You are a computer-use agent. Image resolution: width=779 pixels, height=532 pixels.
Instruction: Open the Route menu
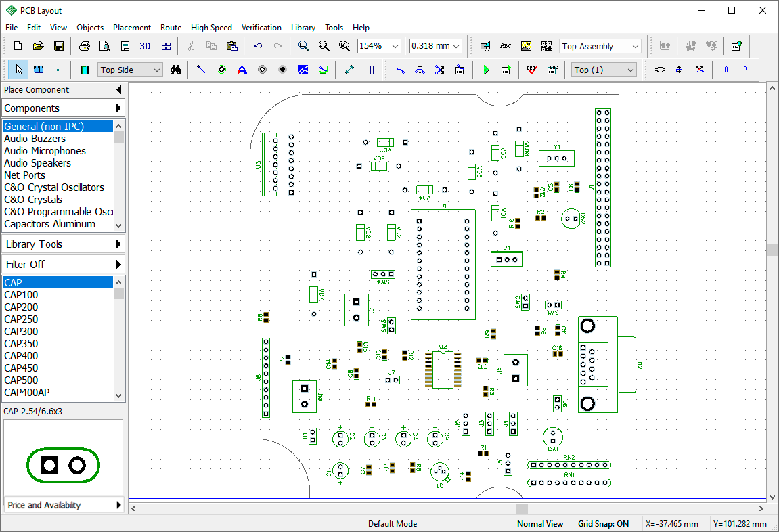click(x=171, y=28)
